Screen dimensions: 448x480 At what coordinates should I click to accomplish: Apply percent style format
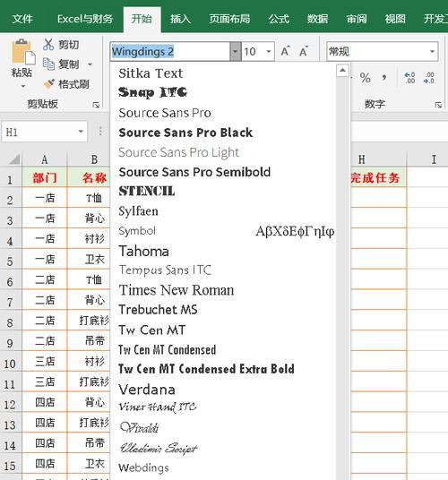365,78
